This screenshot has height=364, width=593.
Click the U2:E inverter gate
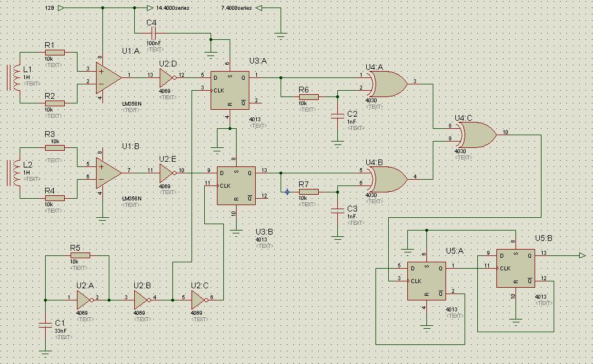(168, 173)
